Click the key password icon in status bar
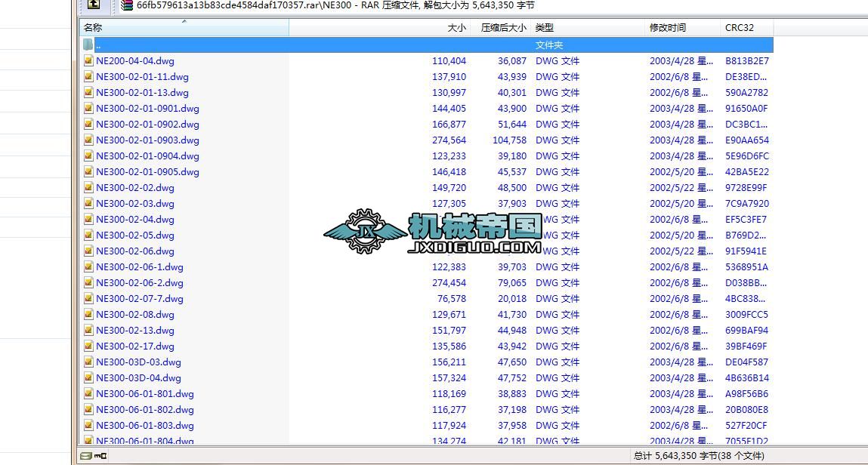This screenshot has height=465, width=868. 100,456
